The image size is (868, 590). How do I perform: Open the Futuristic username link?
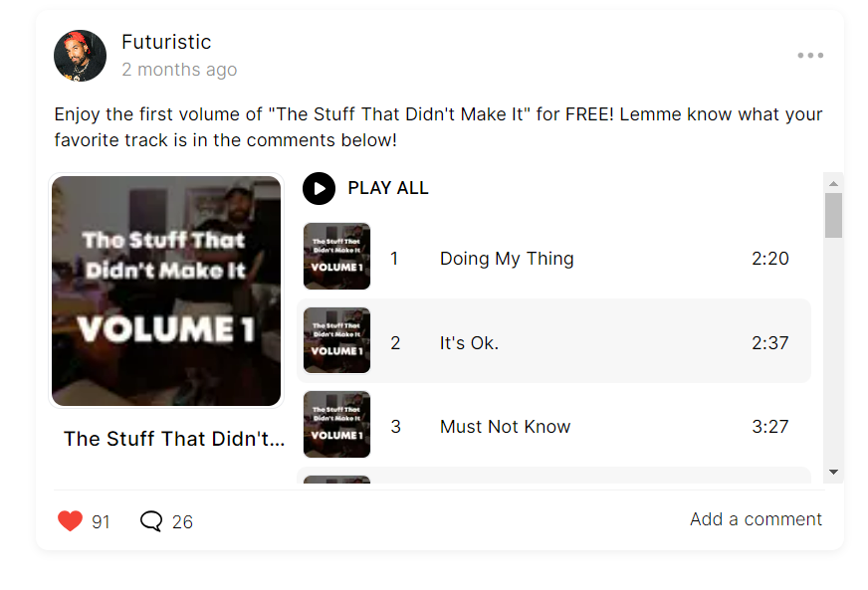[166, 42]
